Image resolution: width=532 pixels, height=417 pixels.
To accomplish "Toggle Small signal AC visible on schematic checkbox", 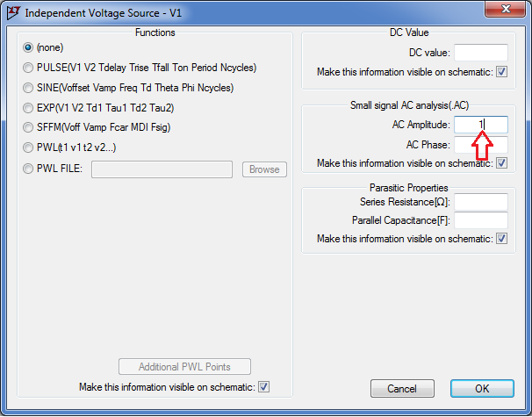I will click(x=502, y=163).
